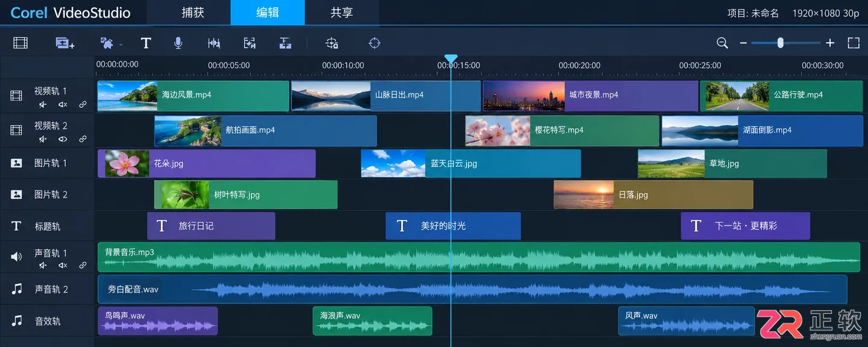Image resolution: width=868 pixels, height=347 pixels.
Task: Toggle the eye visibility on 视频轨 2
Action: pyautogui.click(x=63, y=139)
